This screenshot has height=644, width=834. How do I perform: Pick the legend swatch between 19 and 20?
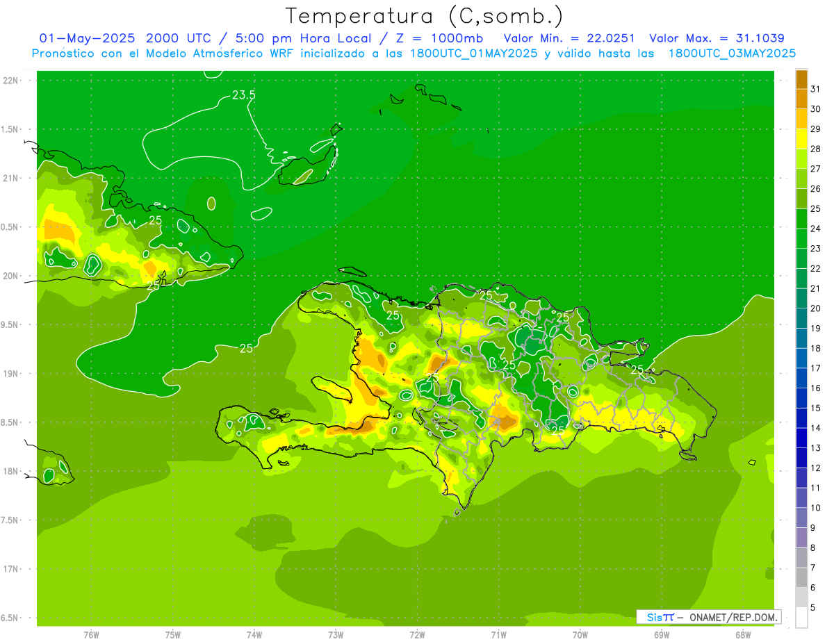801,318
